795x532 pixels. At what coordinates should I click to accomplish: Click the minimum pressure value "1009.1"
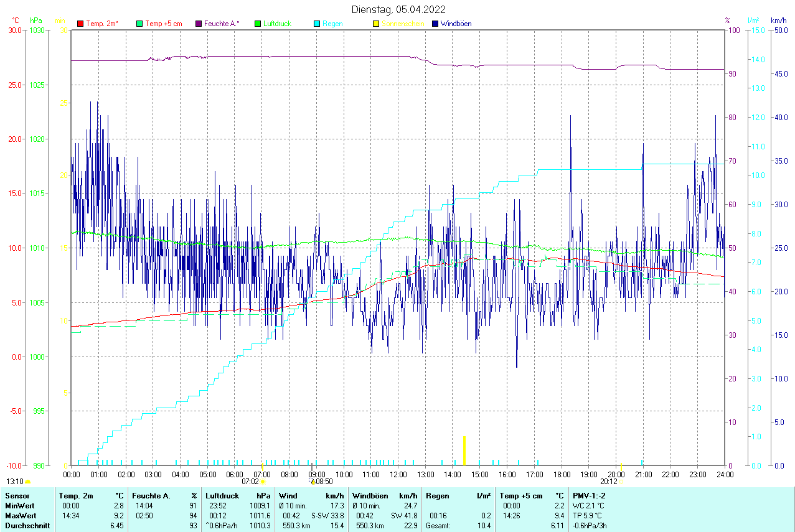[260, 506]
